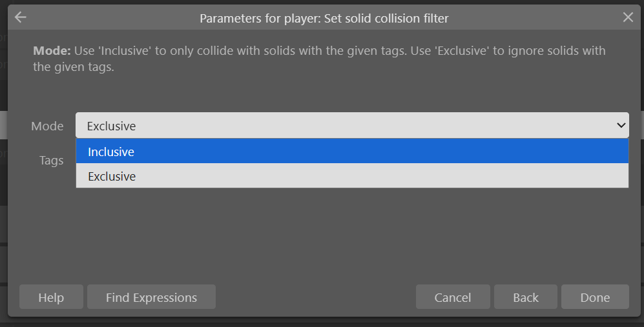The height and width of the screenshot is (327, 644).
Task: Choose Exclusive from the open dropdown list
Action: coord(352,176)
